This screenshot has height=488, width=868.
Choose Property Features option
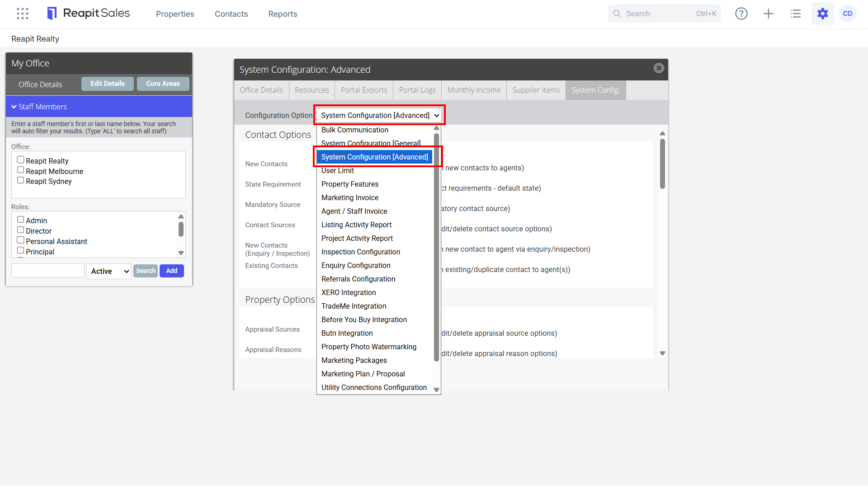pos(375,184)
